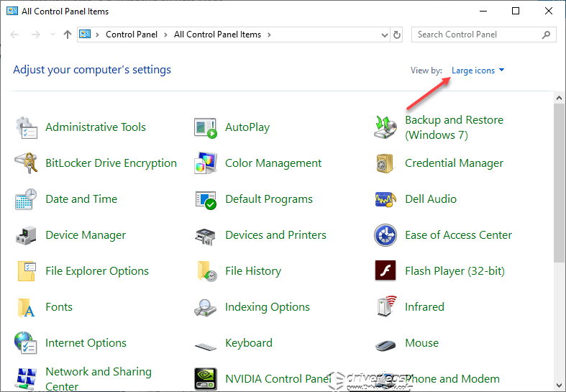566x392 pixels.
Task: Open the Devices and Printers icon
Action: tap(206, 237)
